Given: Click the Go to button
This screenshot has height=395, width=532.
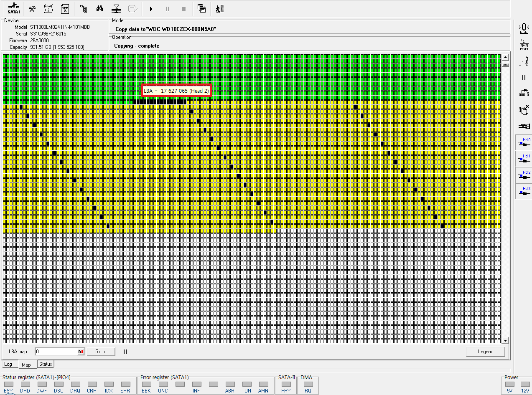Looking at the screenshot, I should click(101, 352).
